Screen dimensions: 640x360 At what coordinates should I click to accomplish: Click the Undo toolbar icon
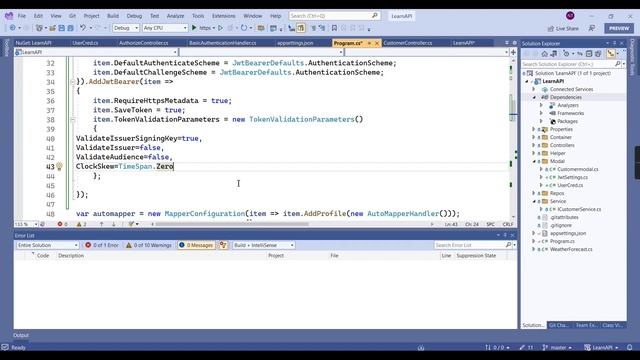tap(83, 28)
